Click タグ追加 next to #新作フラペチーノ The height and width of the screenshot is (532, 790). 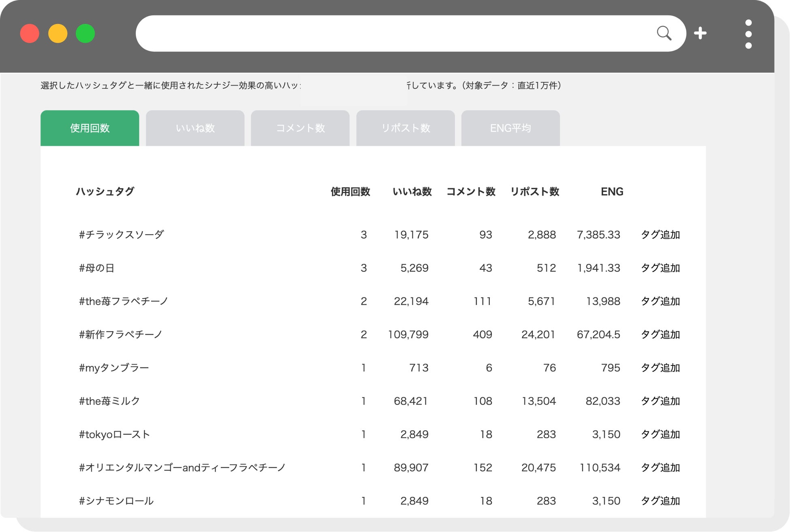[660, 334]
